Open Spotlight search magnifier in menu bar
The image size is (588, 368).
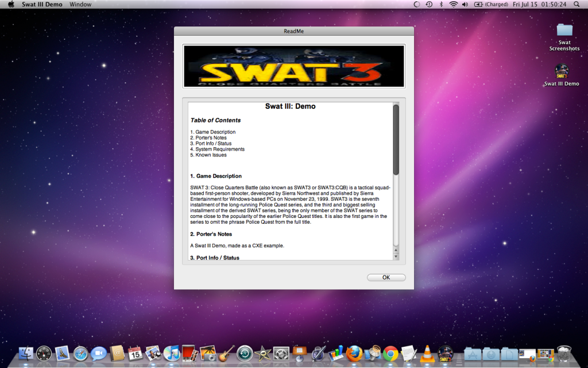(x=577, y=5)
